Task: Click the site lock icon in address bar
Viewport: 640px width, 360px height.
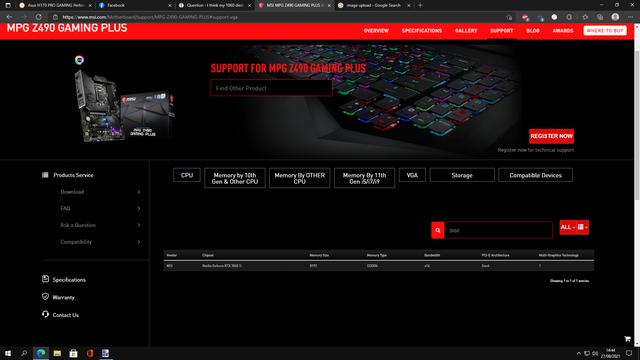Action: [x=56, y=17]
